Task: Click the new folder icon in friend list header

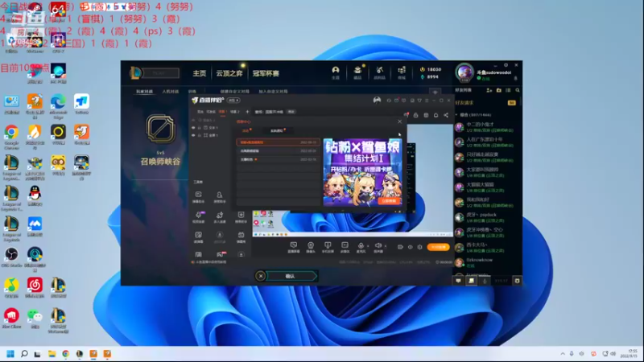Action: click(x=498, y=90)
